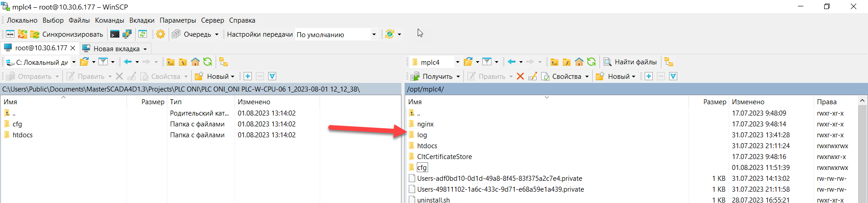The height and width of the screenshot is (203, 868).
Task: Click the Synchronize browsing icon next to Compare
Action: (22, 34)
